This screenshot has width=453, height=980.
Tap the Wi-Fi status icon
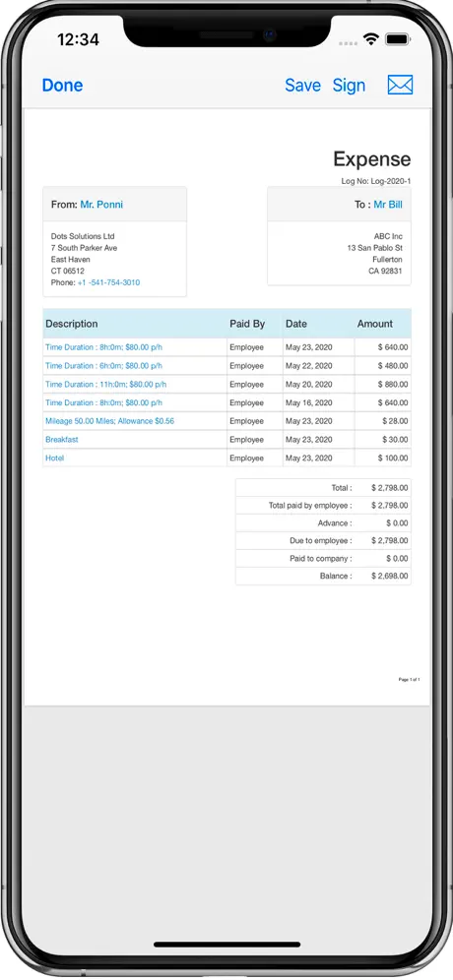(371, 39)
